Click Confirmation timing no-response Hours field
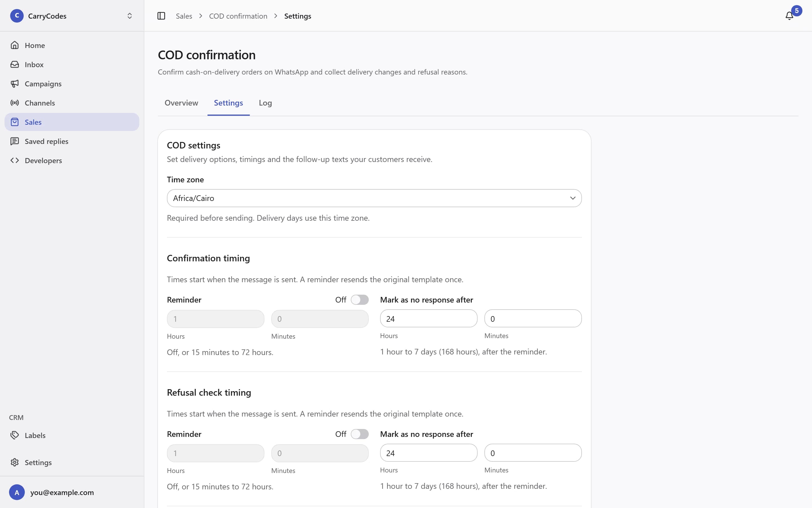812x508 pixels. click(429, 319)
